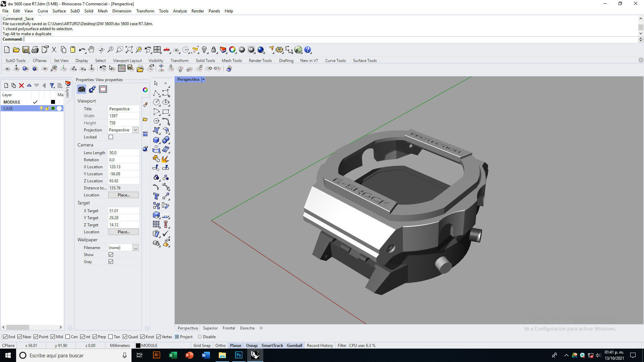The image size is (644, 362).
Task: Click the camera View properties icon
Action: pyautogui.click(x=82, y=89)
